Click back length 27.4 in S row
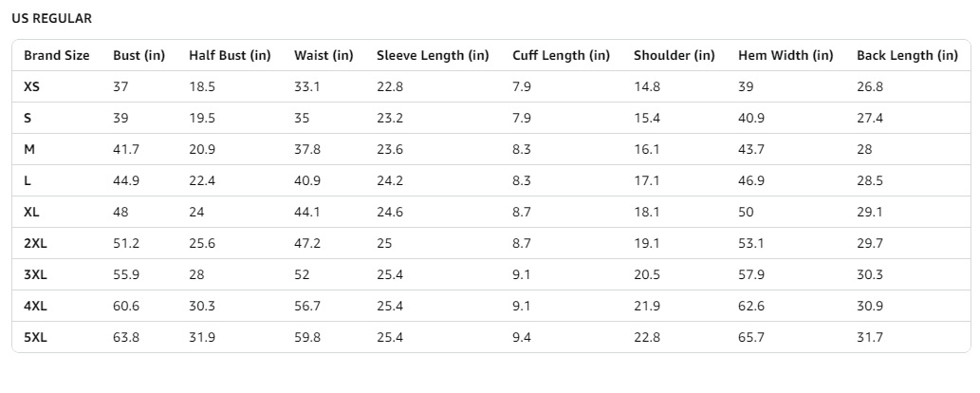Screen dimensions: 980x393 point(870,118)
